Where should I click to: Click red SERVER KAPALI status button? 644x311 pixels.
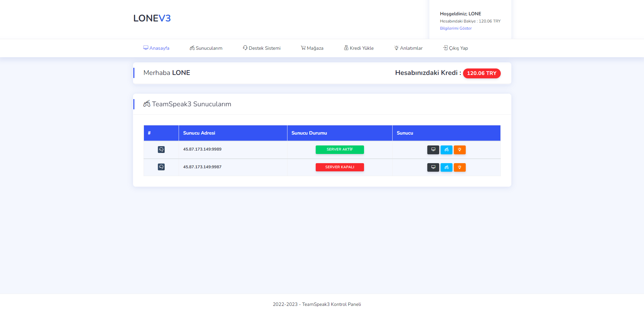point(340,167)
